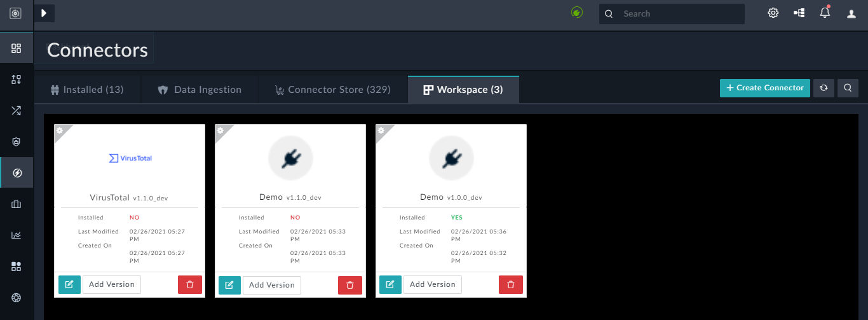
Task: Click the Demo v1.0.0_dev title text
Action: pyautogui.click(x=451, y=197)
